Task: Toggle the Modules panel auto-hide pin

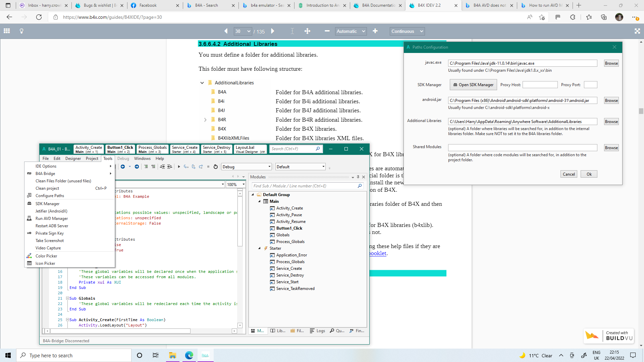Action: [358, 177]
